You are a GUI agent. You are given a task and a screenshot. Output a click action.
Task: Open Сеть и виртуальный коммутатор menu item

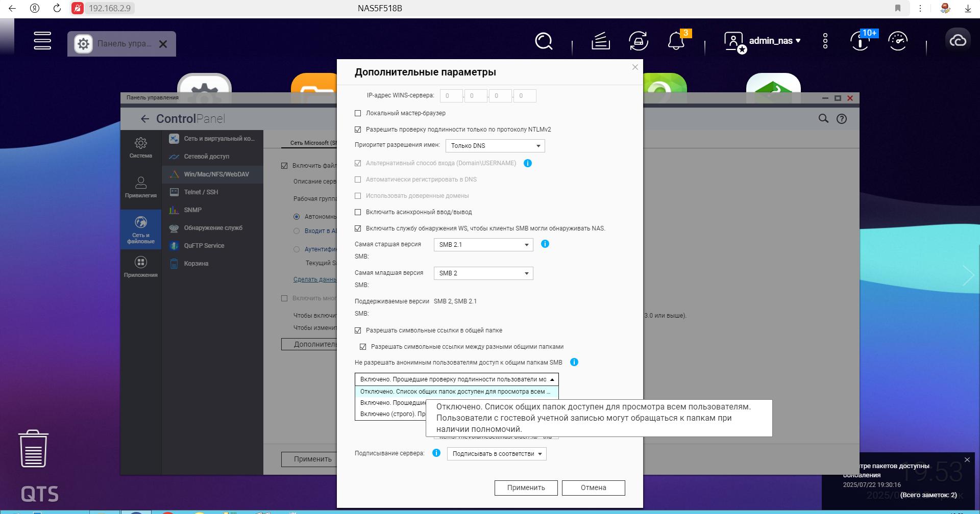(x=213, y=139)
